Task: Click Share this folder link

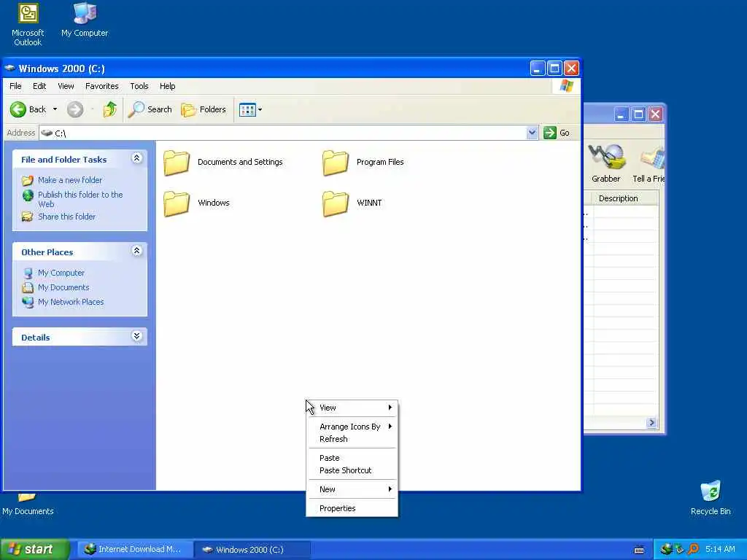Action: pos(66,217)
